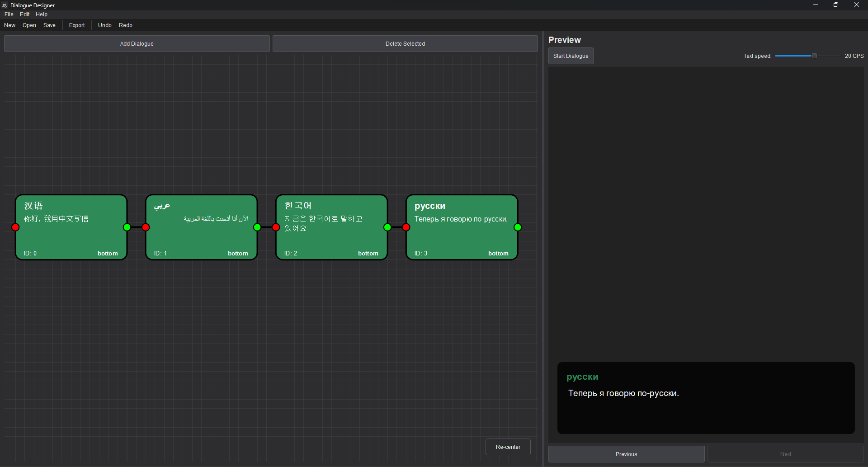Image resolution: width=868 pixels, height=467 pixels.
Task: Click the Dialogue Designer icon in the title bar
Action: [5, 5]
